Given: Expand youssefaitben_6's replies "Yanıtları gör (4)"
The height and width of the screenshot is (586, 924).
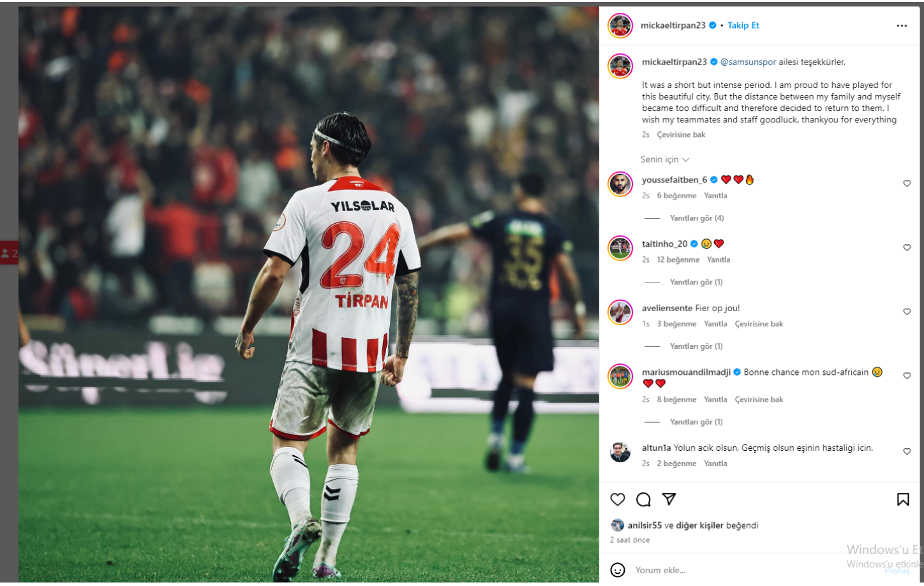Looking at the screenshot, I should [x=697, y=218].
